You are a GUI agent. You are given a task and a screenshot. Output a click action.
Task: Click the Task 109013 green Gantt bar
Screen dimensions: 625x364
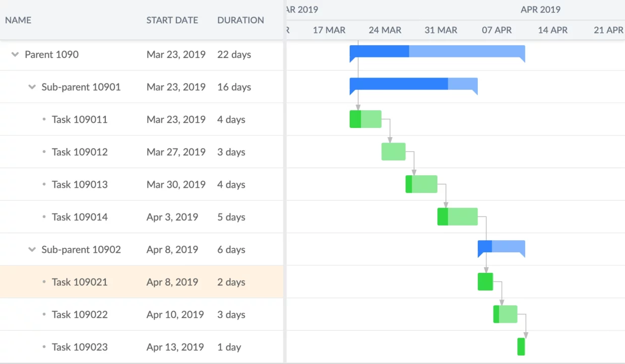tap(421, 184)
